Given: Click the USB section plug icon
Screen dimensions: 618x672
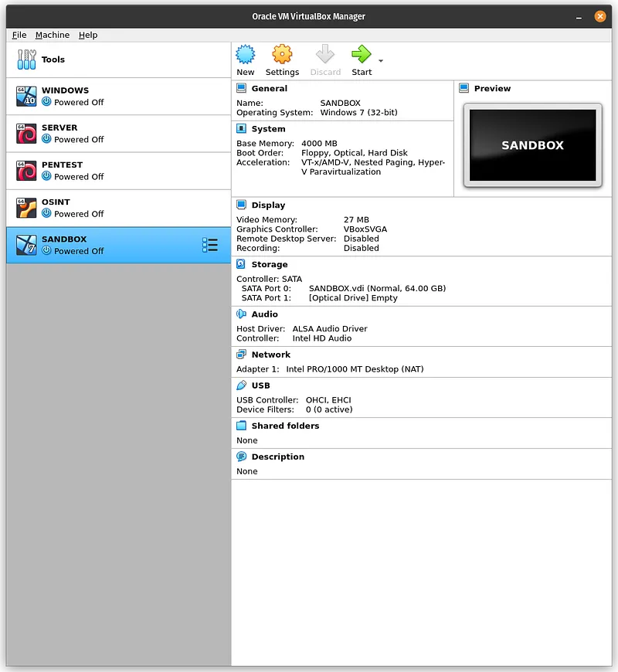Looking at the screenshot, I should point(241,385).
